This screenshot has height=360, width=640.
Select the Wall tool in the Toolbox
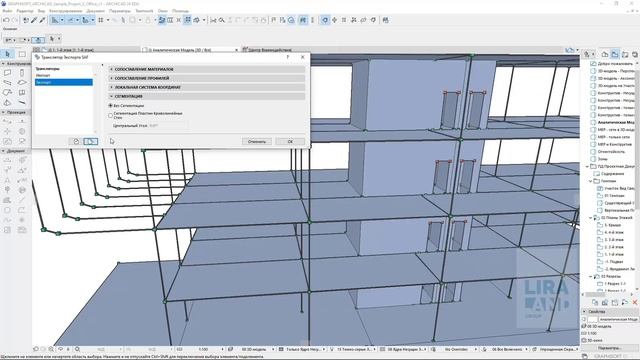pos(7,73)
